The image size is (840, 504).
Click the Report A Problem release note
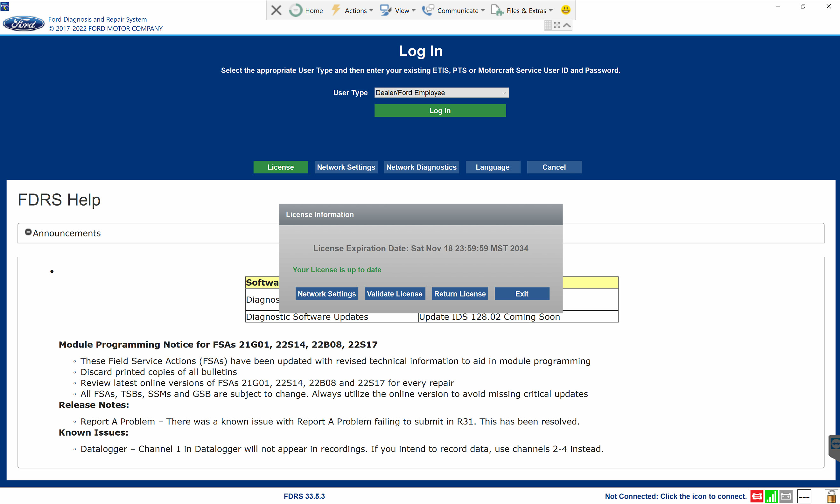click(x=330, y=422)
